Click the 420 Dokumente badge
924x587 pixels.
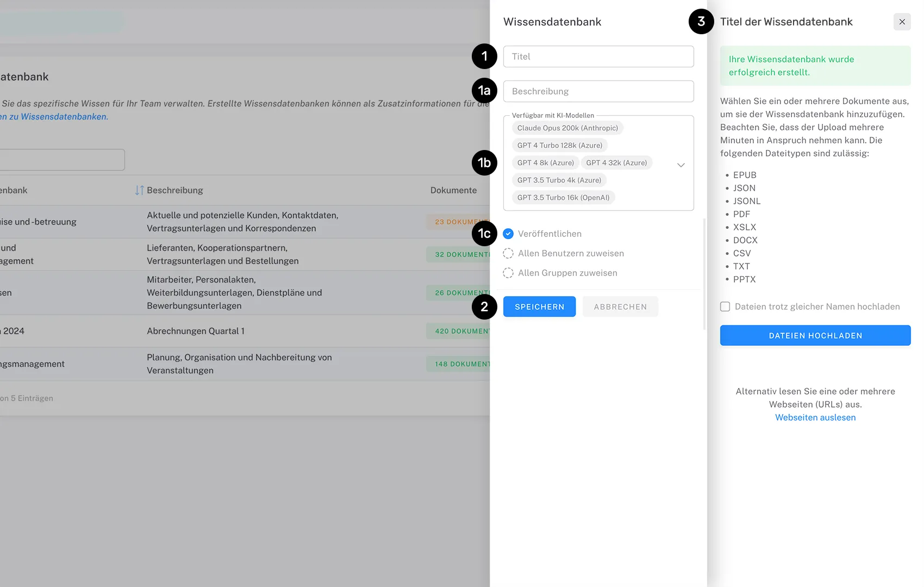(459, 330)
